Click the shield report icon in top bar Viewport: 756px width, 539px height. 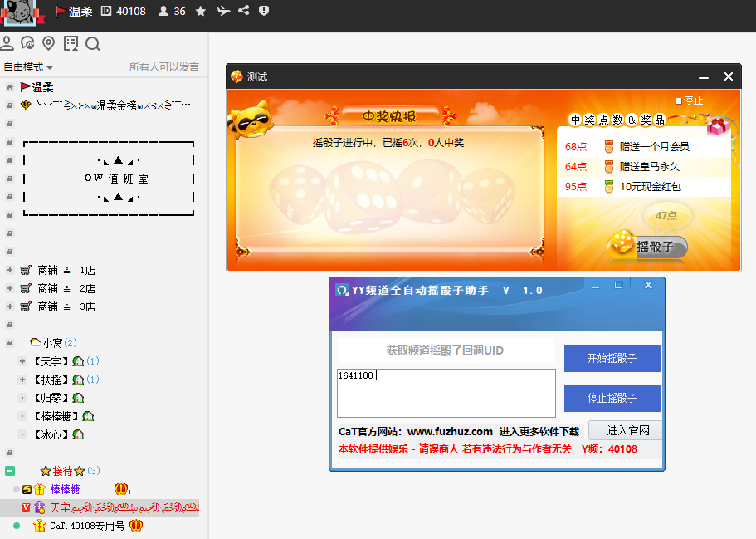264,11
